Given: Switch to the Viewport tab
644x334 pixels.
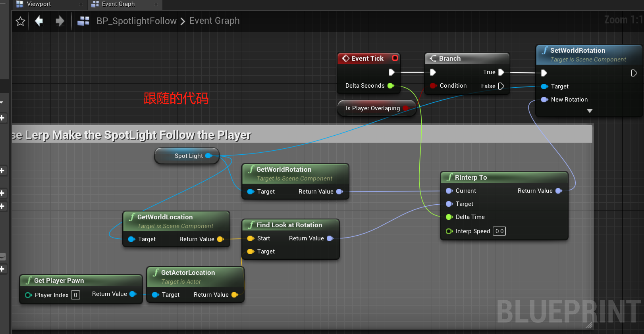Looking at the screenshot, I should [x=39, y=4].
